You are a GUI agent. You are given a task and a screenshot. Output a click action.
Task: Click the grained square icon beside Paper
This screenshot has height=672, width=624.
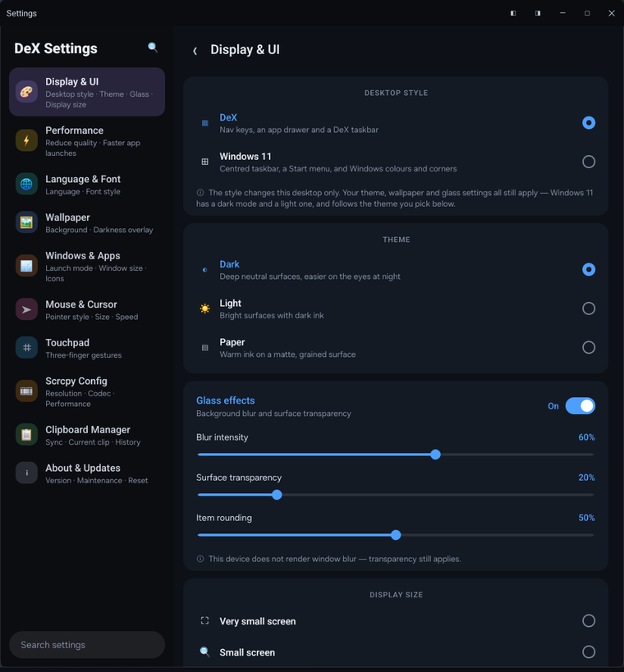(205, 348)
